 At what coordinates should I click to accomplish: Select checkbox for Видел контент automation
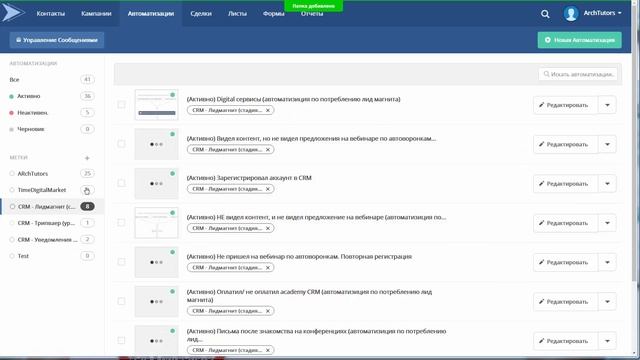pos(121,144)
